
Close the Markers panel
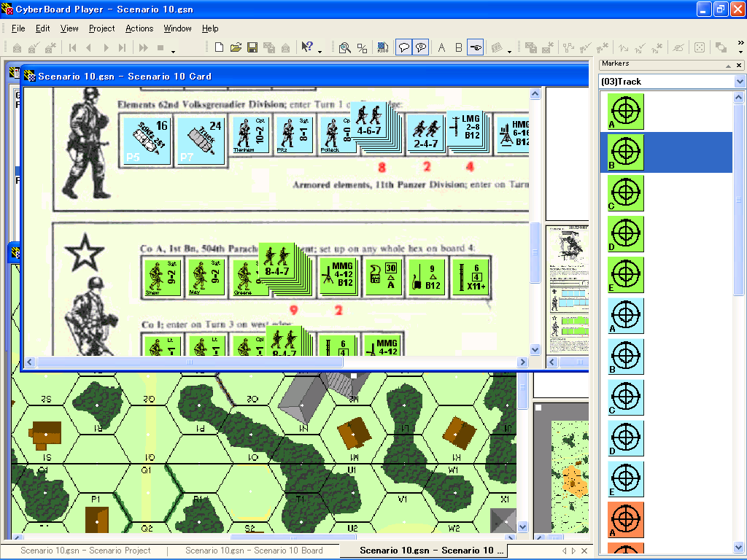coord(739,65)
